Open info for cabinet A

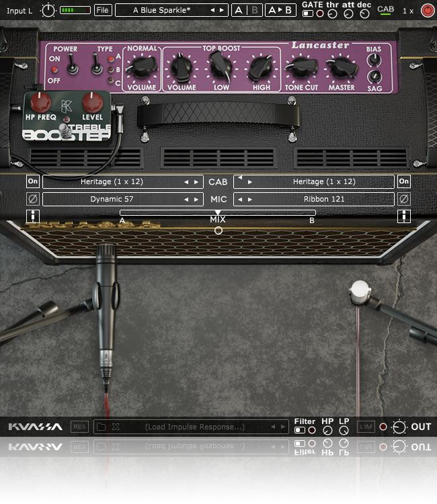[x=33, y=216]
